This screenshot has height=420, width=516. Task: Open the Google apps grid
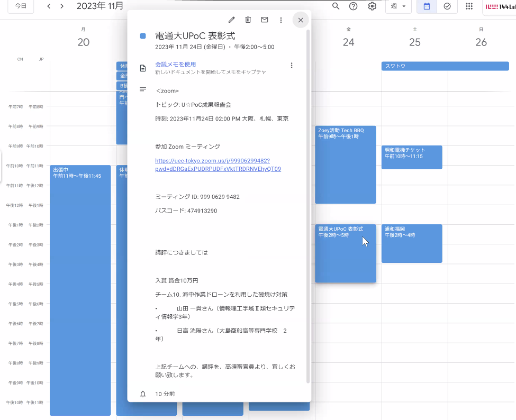pyautogui.click(x=469, y=6)
